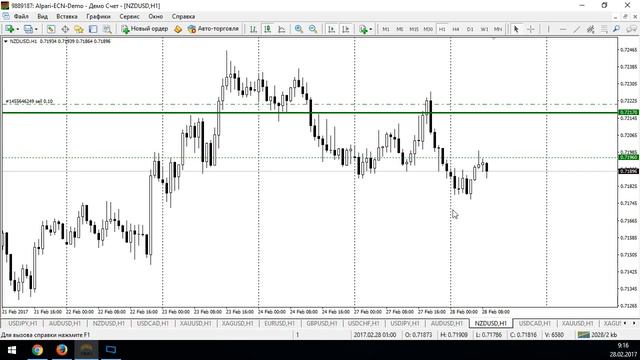Open the Terminal panel icon

click(93, 29)
